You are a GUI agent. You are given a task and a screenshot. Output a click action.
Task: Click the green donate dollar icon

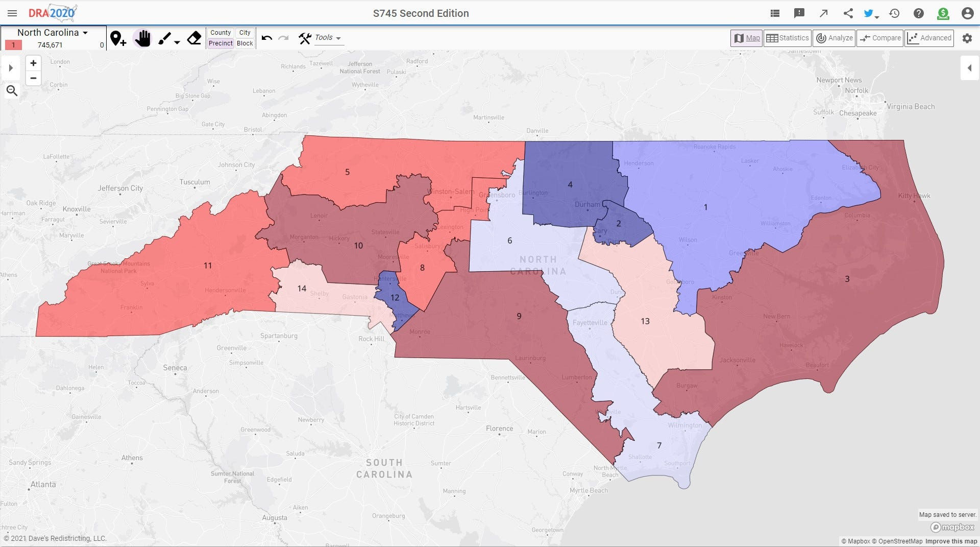(x=943, y=13)
